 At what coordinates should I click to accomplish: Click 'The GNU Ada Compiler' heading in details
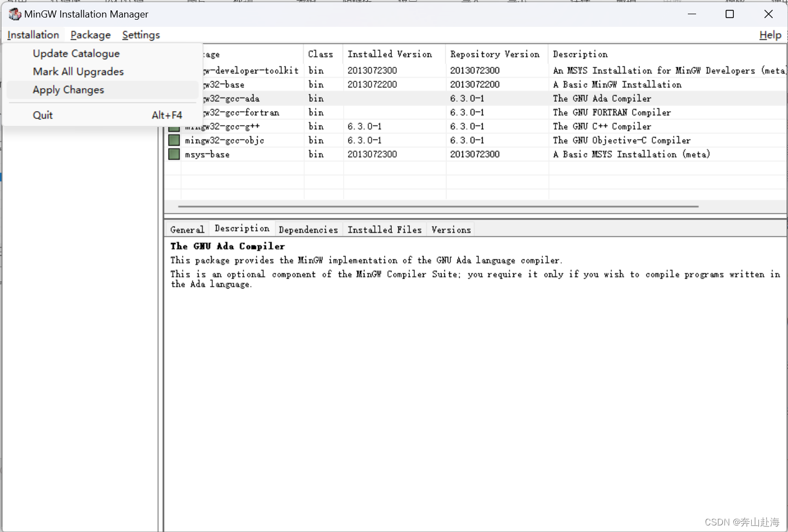tap(228, 246)
